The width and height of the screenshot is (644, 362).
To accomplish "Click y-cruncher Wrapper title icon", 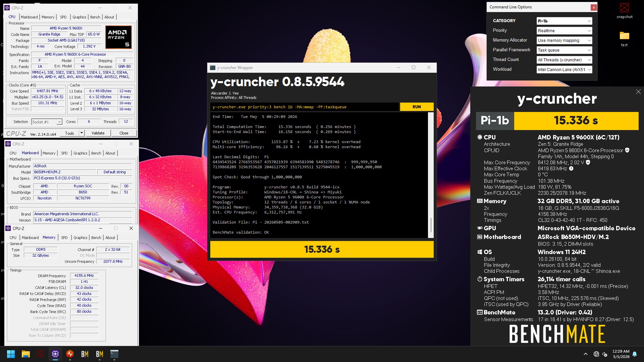I will point(213,68).
